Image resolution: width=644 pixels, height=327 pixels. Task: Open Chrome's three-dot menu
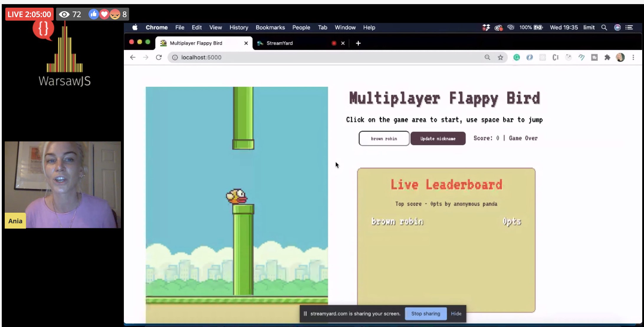click(633, 57)
